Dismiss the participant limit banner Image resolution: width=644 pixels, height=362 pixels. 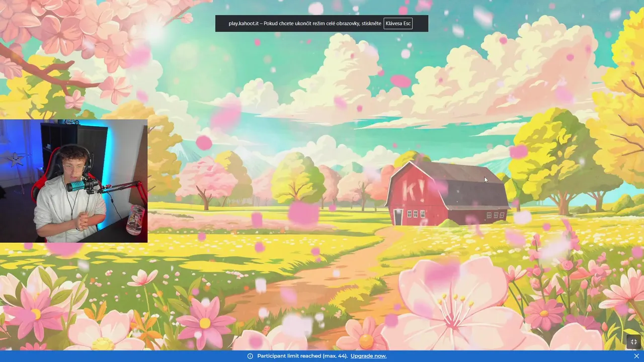coord(636,356)
